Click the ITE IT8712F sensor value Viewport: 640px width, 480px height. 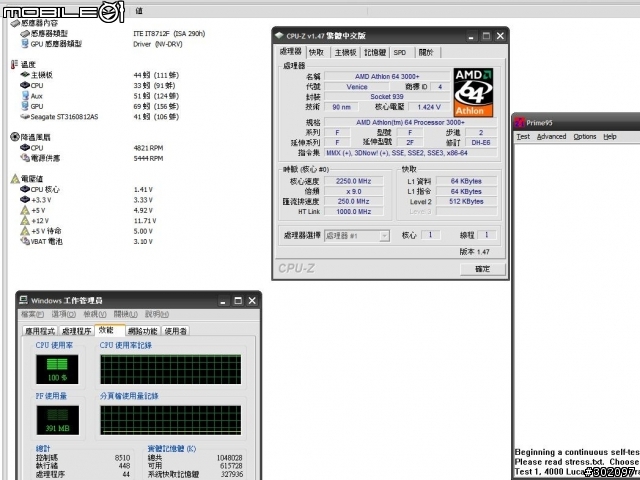point(169,33)
